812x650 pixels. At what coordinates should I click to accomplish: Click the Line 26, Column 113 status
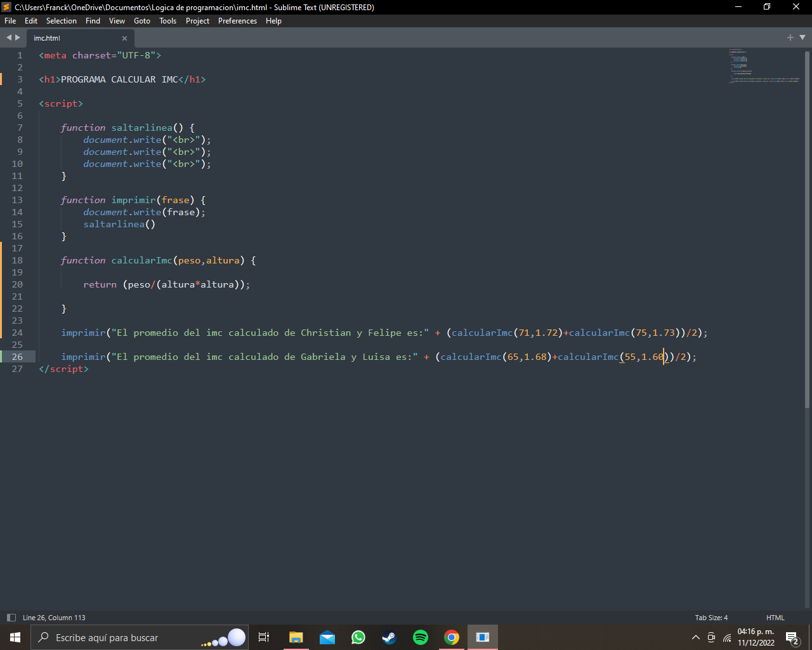click(54, 618)
